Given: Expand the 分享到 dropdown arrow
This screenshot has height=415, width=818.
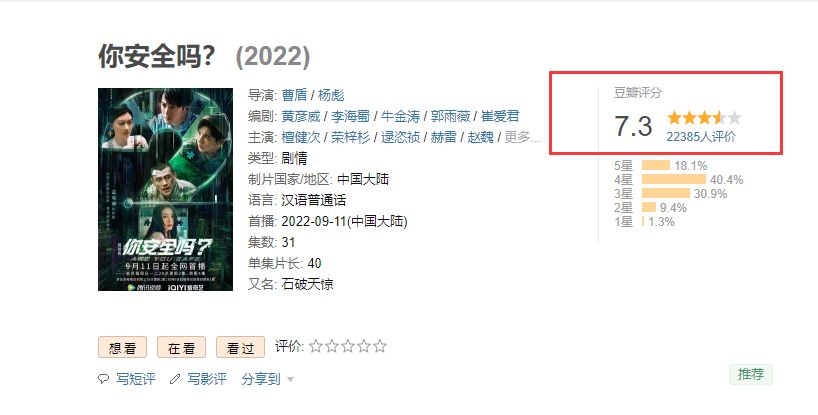Looking at the screenshot, I should [290, 380].
